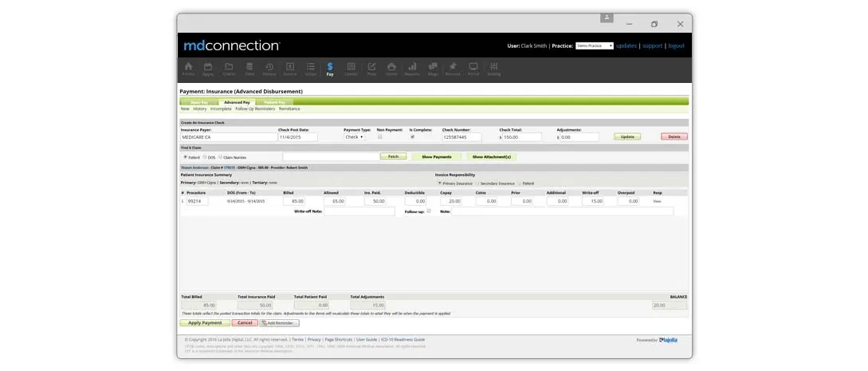The width and height of the screenshot is (868, 371).
Task: Click the Copay amount field
Action: (x=451, y=202)
